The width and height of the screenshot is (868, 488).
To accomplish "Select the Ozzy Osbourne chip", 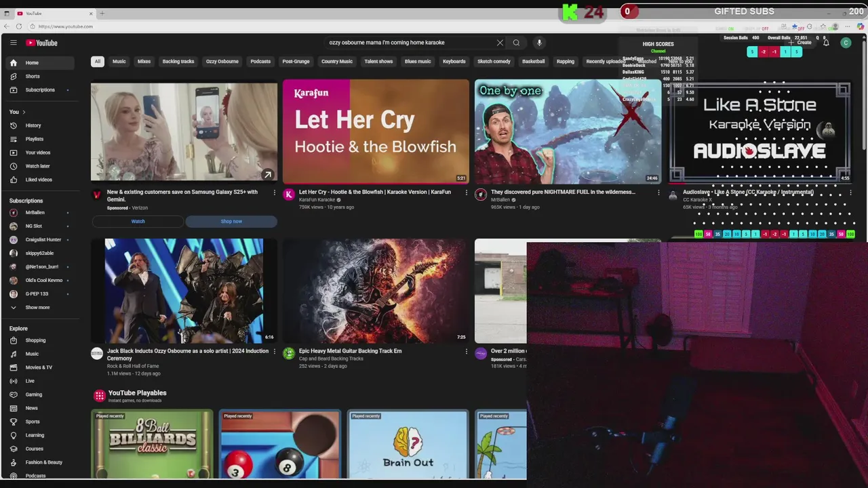I will tap(222, 62).
